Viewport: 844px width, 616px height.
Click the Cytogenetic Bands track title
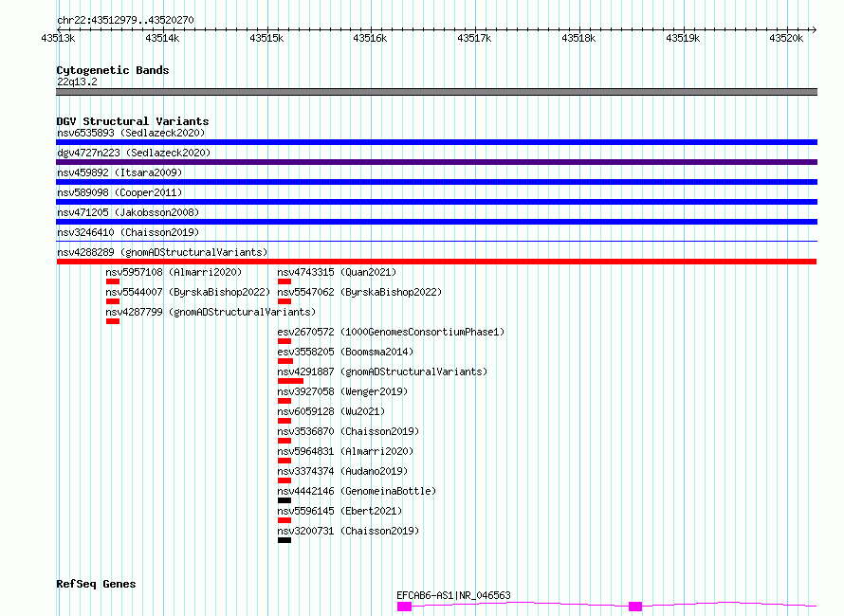coord(113,70)
